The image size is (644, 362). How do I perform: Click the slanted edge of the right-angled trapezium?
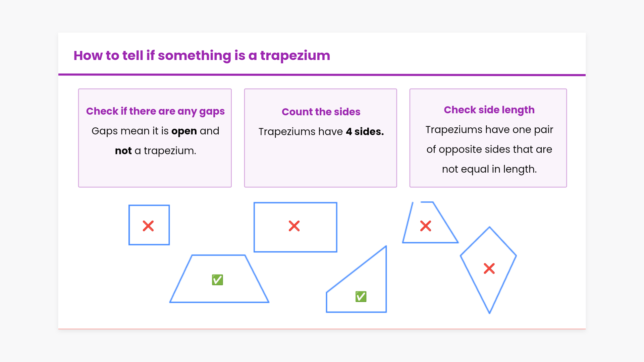(357, 269)
